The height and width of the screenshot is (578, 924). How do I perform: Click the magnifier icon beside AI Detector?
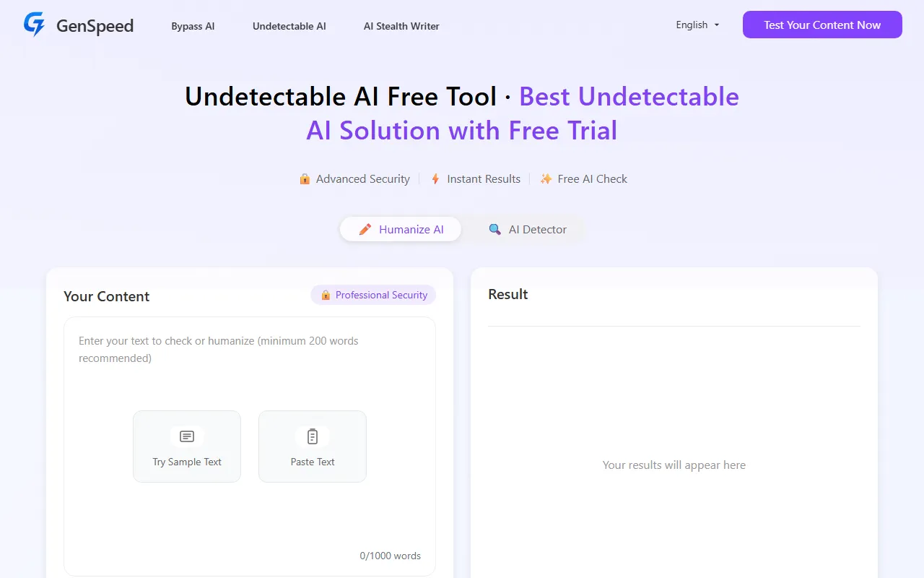coord(494,230)
